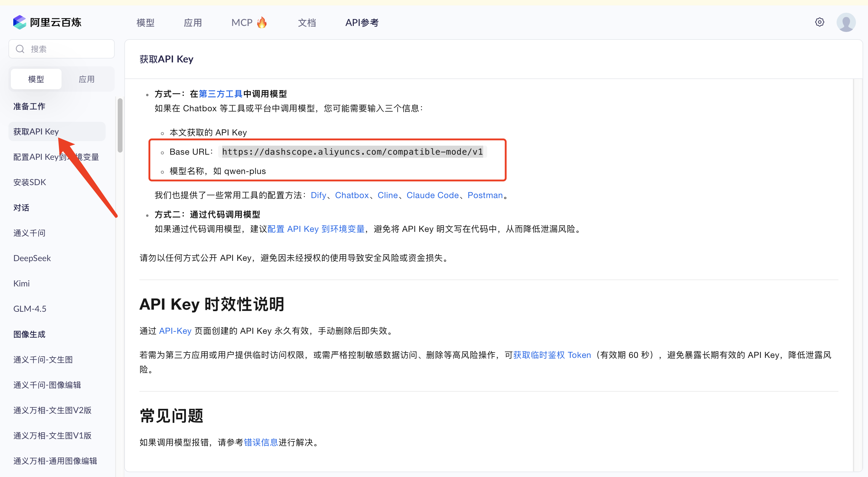Focus the 搜索 input field
Image resolution: width=868 pixels, height=477 pixels.
[x=61, y=49]
